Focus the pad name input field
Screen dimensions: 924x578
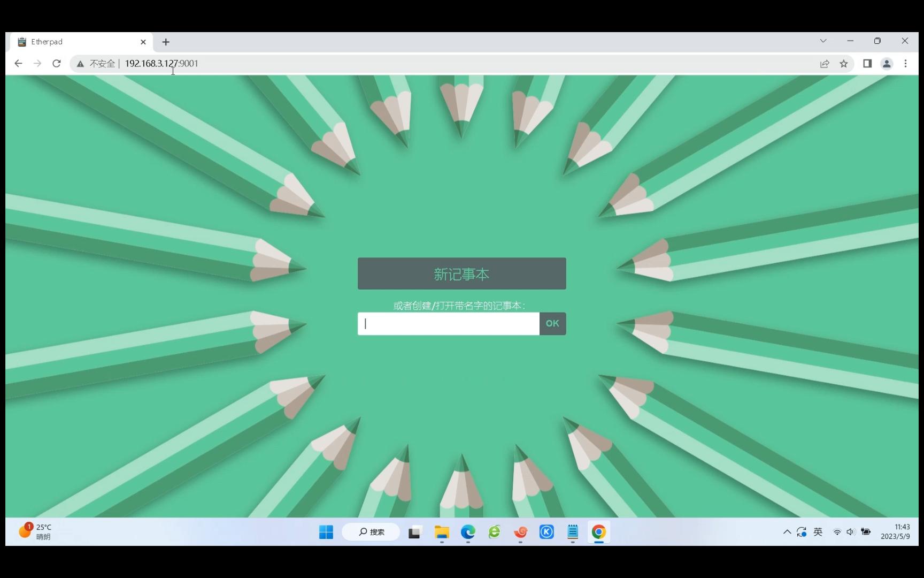[x=448, y=323]
